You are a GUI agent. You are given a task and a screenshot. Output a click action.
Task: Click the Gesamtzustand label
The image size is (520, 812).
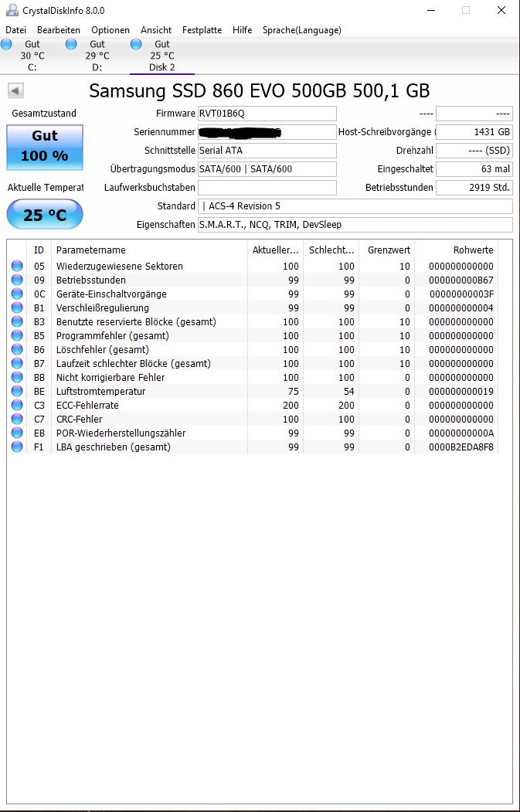(x=44, y=114)
